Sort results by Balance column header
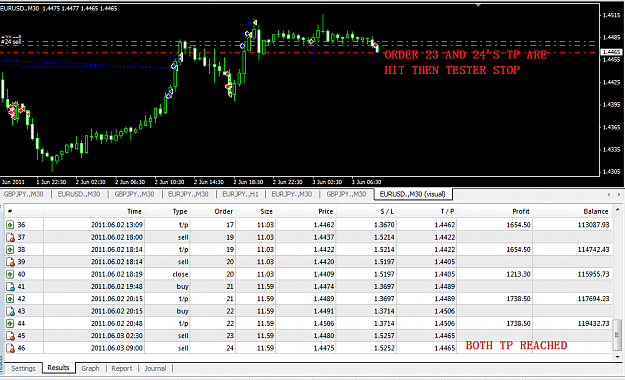Viewport: 625px width, 380px height. (596, 211)
